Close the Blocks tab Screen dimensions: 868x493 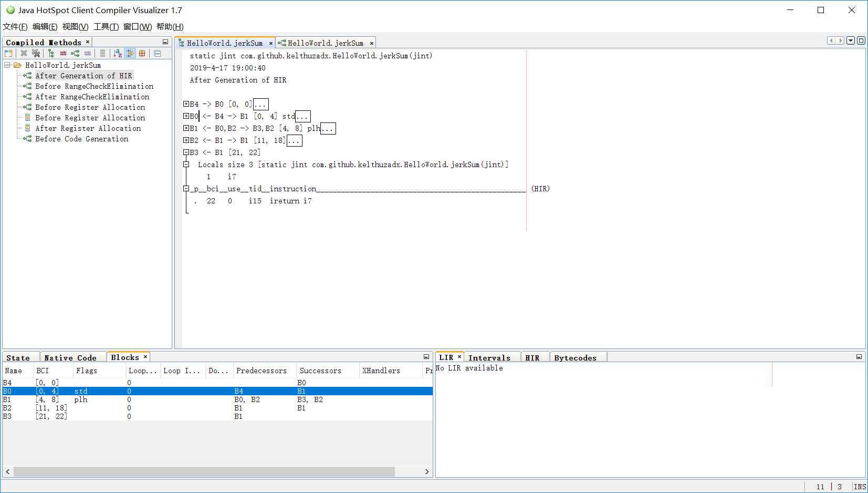click(145, 357)
